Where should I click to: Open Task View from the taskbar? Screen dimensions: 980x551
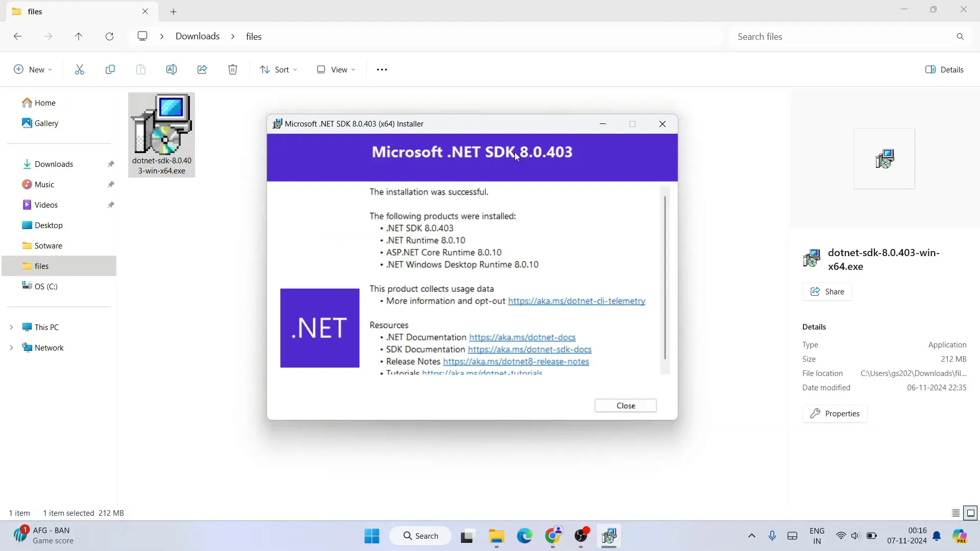click(x=467, y=536)
